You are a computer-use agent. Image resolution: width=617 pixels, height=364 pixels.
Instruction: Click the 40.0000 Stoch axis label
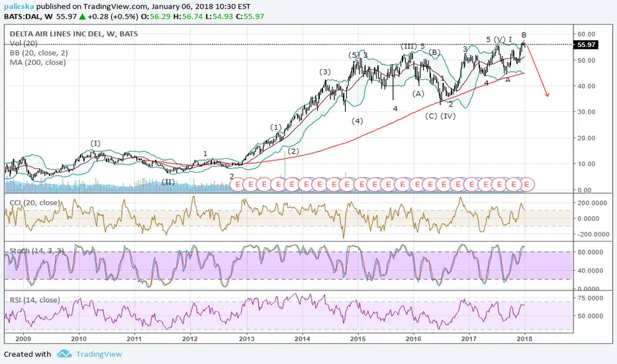pos(591,271)
